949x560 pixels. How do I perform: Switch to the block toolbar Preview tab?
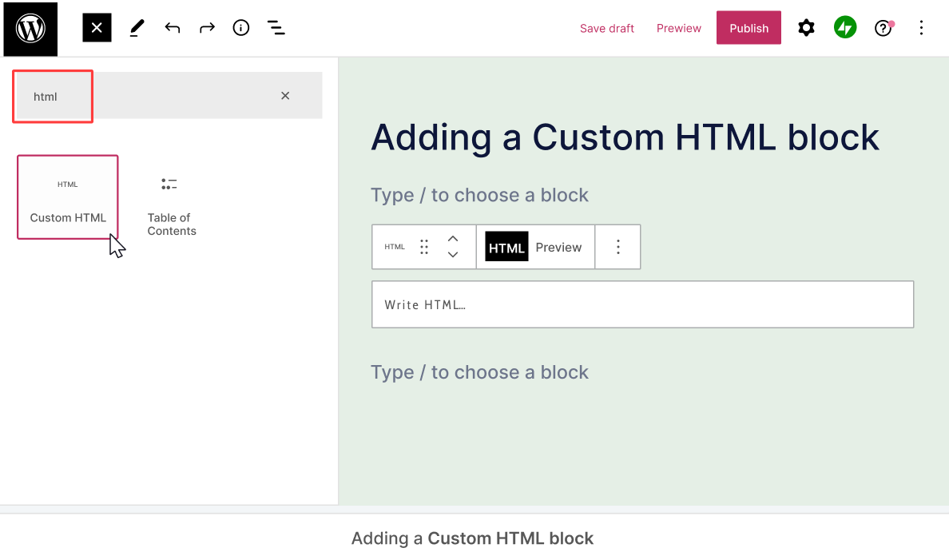[x=558, y=247]
